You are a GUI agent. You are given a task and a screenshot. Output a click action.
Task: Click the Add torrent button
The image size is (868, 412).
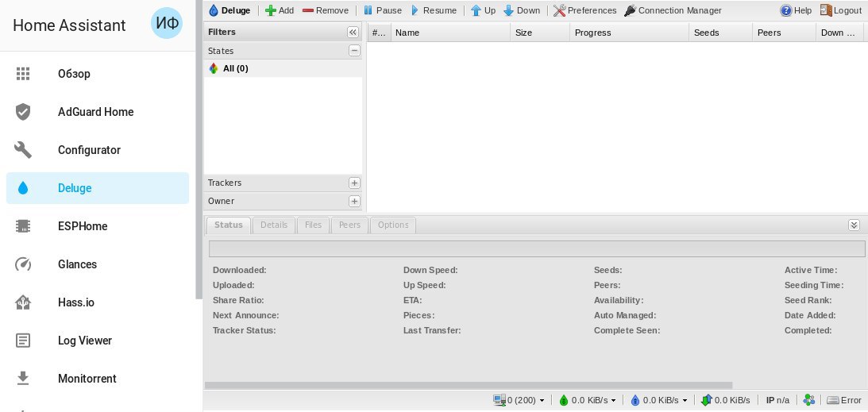coord(280,10)
